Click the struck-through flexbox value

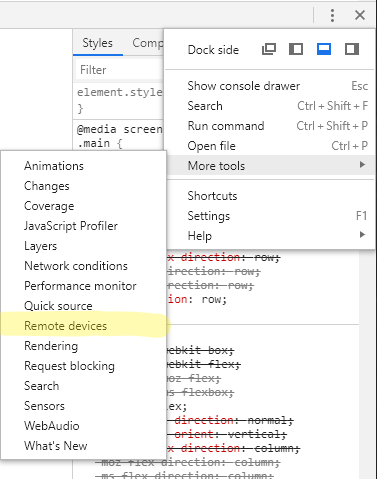pyautogui.click(x=200, y=392)
